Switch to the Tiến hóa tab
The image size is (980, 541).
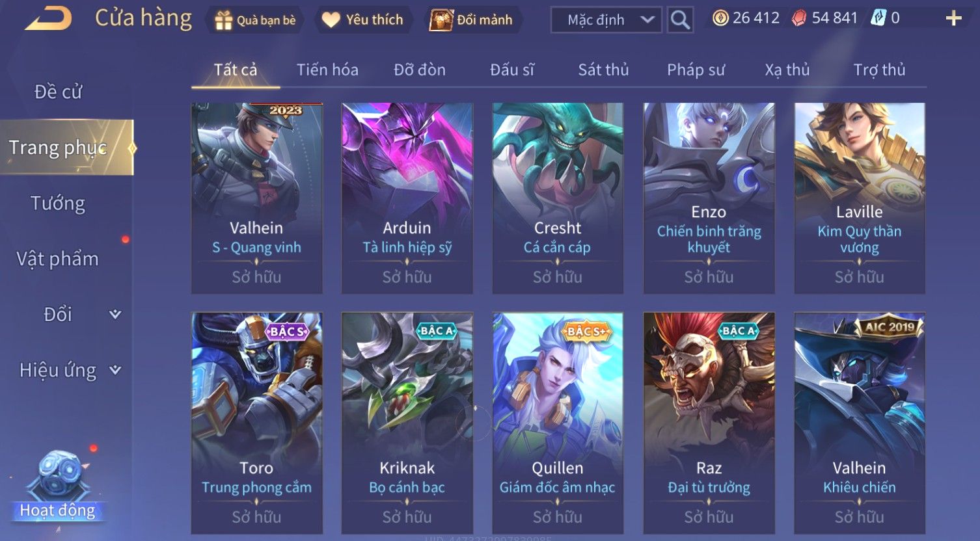(x=327, y=70)
